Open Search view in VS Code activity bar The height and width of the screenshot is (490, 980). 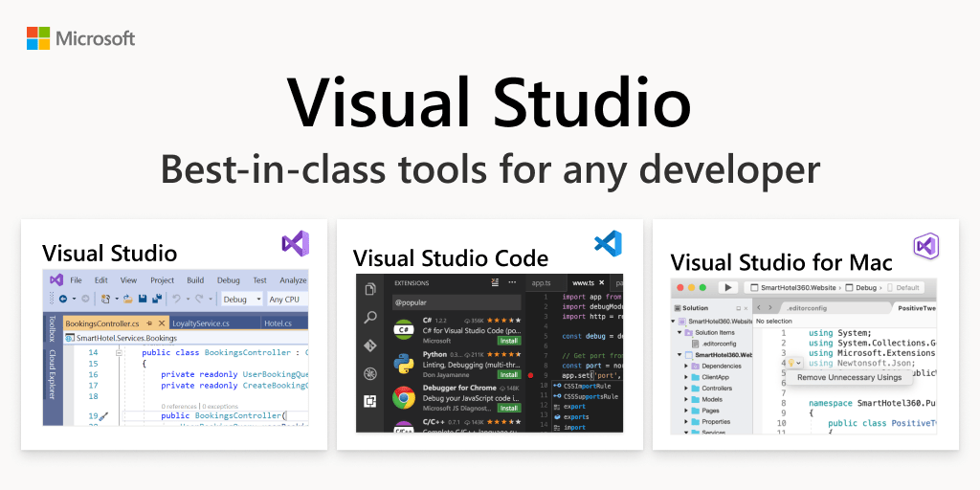(370, 318)
